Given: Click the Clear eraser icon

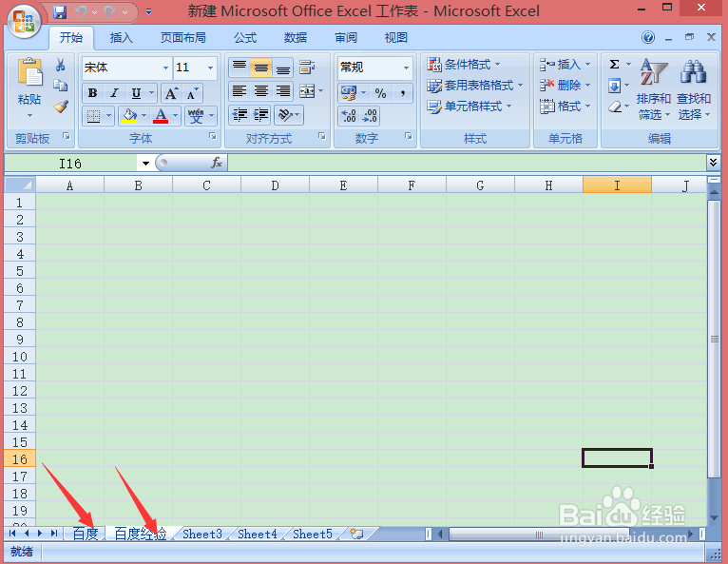Looking at the screenshot, I should point(614,107).
